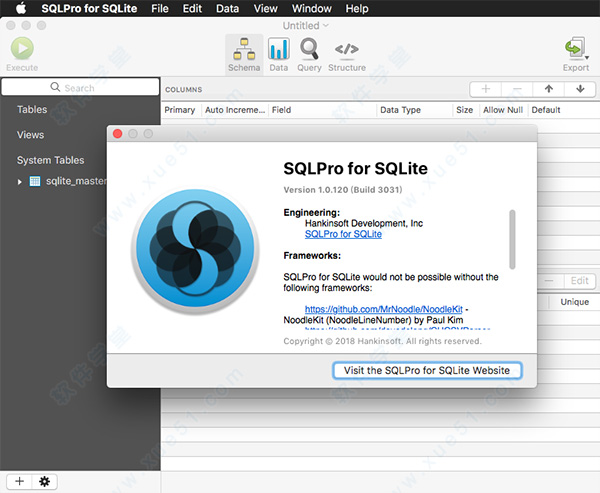The height and width of the screenshot is (493, 600).
Task: Click the Primary column header
Action: (x=179, y=110)
